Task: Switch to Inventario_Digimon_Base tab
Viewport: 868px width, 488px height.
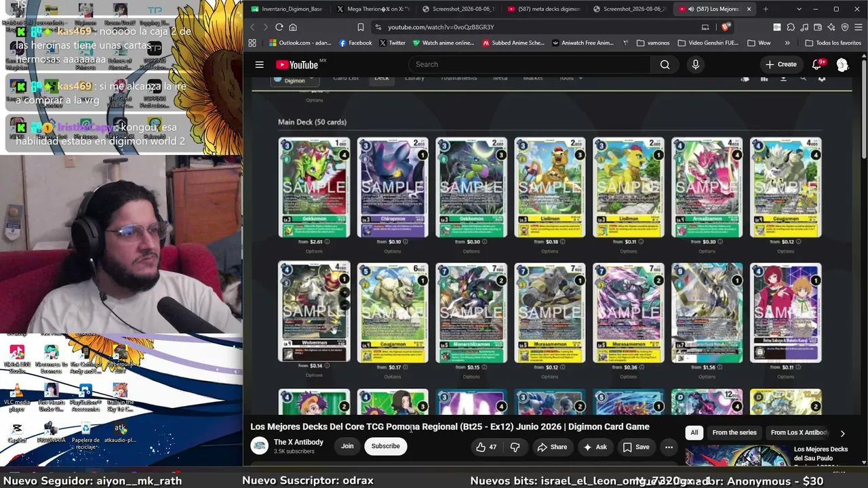Action: coord(286,9)
